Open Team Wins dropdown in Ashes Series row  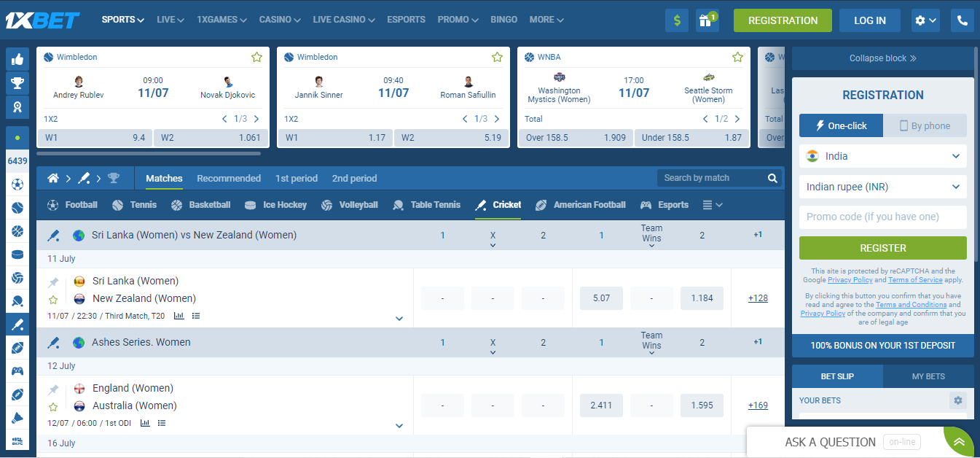(x=651, y=342)
